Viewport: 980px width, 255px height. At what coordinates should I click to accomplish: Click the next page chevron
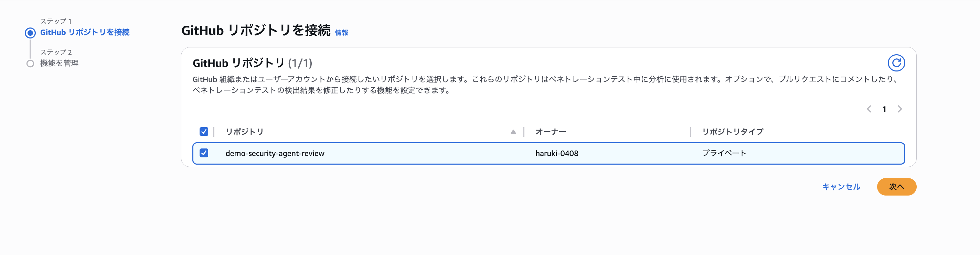(x=899, y=109)
